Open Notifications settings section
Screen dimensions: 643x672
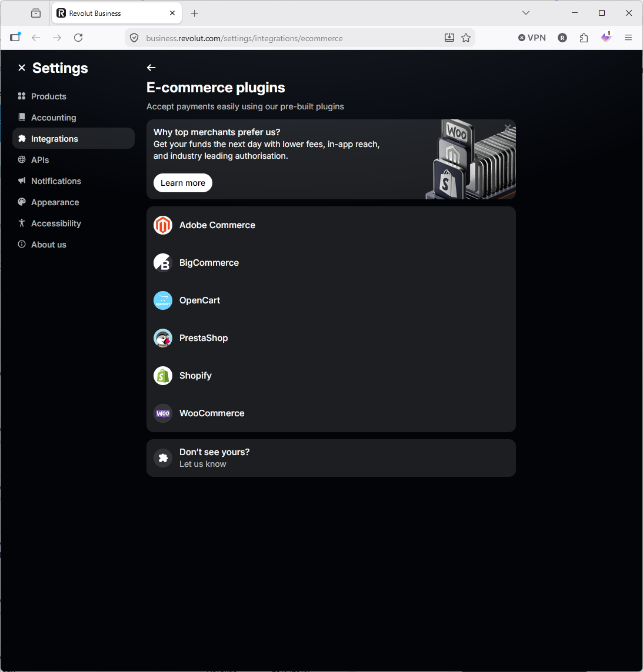coord(74,181)
